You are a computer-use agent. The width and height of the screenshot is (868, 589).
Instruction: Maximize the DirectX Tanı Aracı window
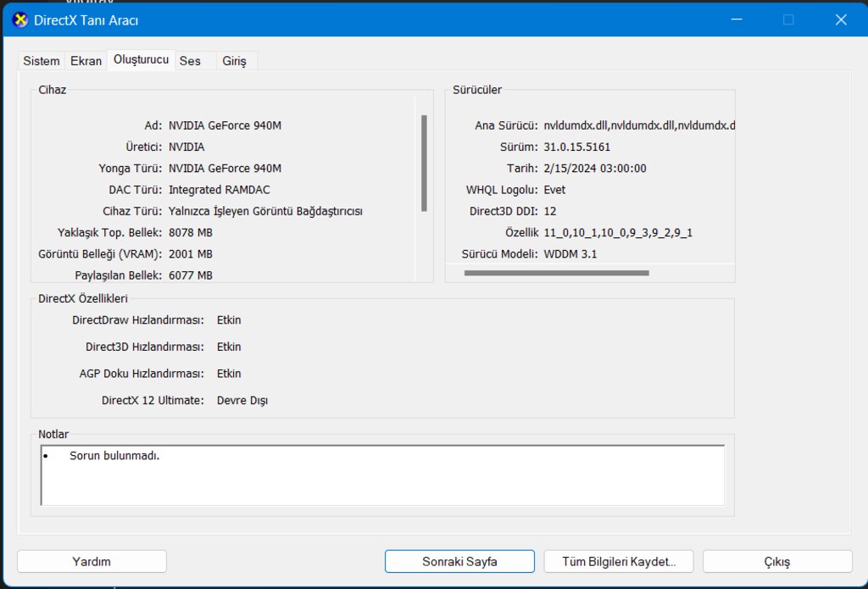(788, 20)
